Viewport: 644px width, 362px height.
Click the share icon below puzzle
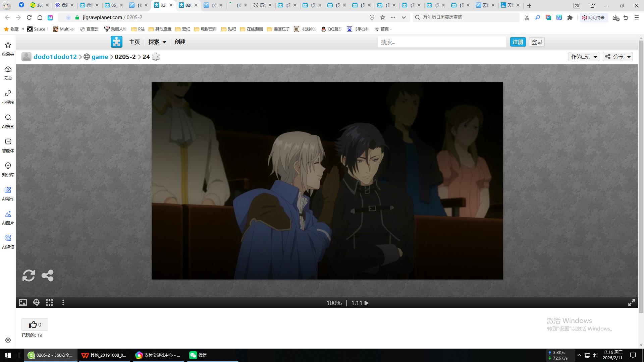pyautogui.click(x=47, y=276)
